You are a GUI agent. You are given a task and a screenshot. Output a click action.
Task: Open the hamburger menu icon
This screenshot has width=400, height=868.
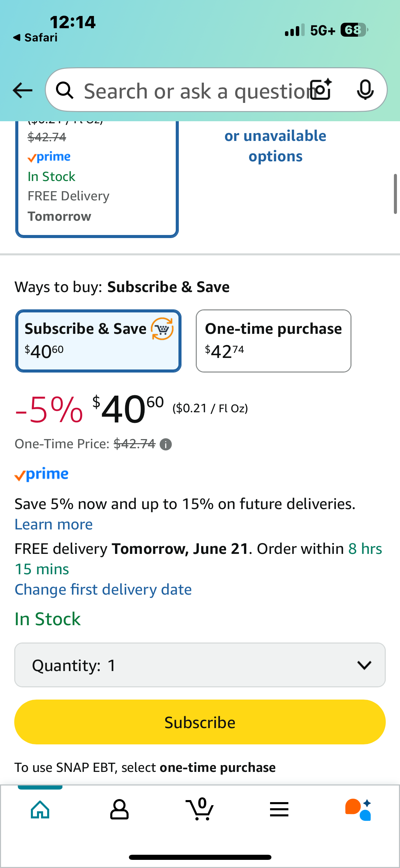click(x=279, y=809)
